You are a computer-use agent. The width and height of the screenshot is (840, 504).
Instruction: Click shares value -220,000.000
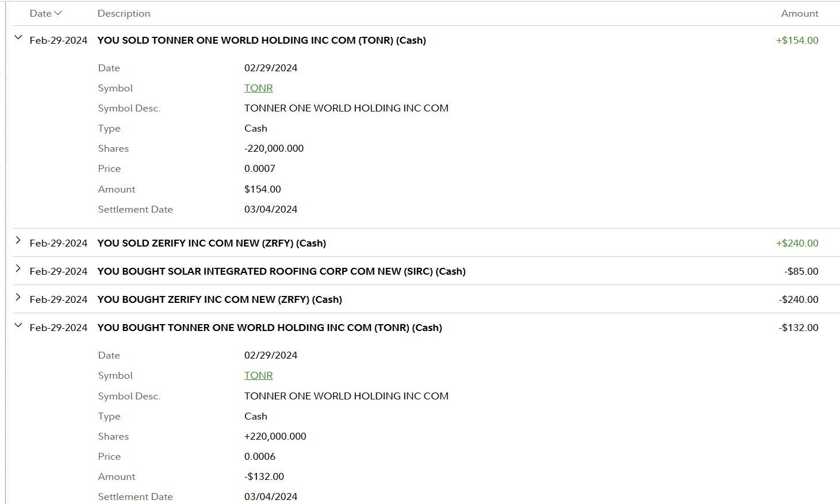click(274, 148)
